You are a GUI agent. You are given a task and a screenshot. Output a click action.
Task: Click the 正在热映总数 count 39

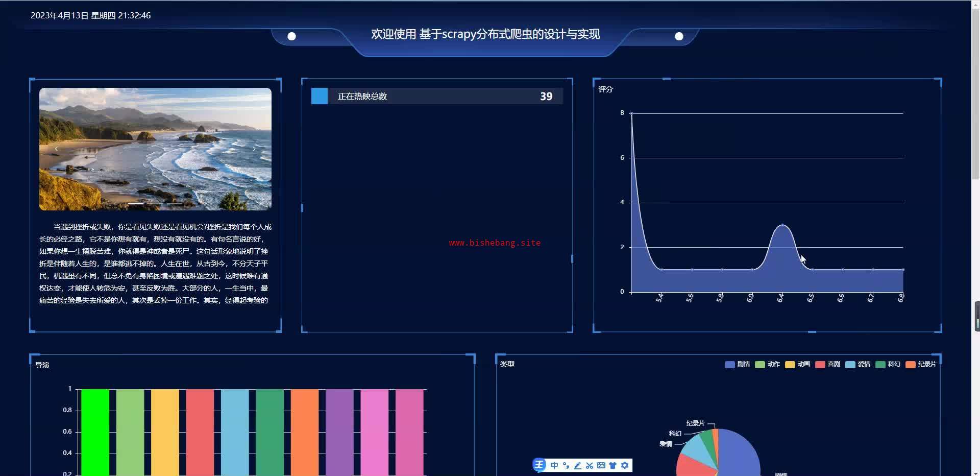pos(546,97)
